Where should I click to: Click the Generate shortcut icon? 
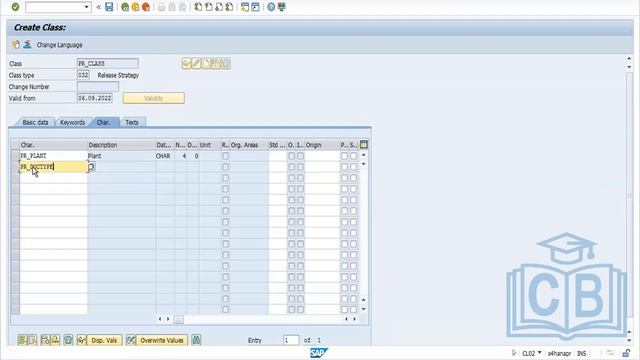(255, 7)
